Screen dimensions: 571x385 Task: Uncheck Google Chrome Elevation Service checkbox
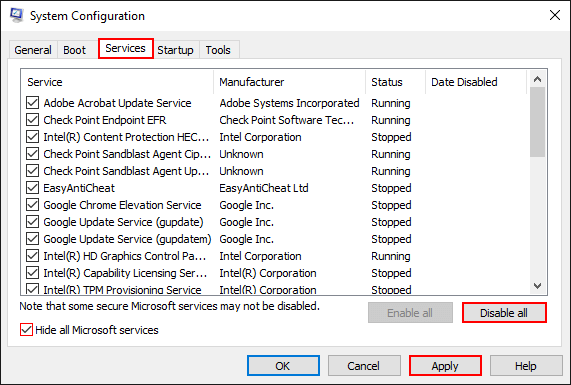(x=32, y=205)
